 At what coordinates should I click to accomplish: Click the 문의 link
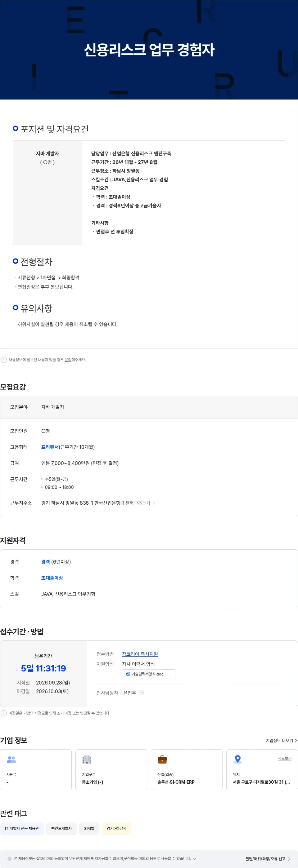click(x=67, y=360)
